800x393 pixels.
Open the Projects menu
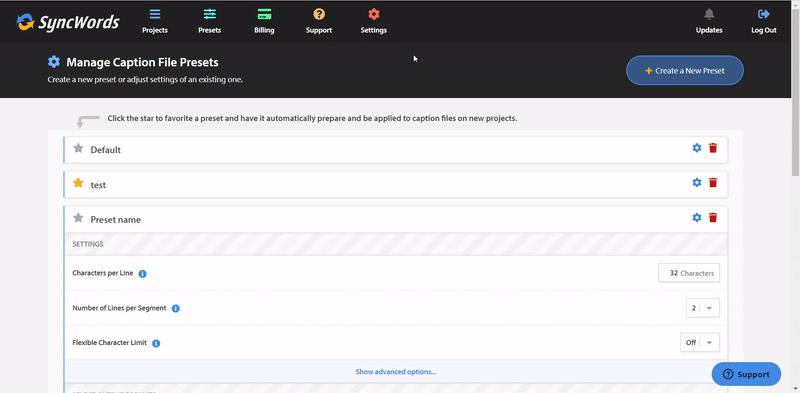coord(155,21)
